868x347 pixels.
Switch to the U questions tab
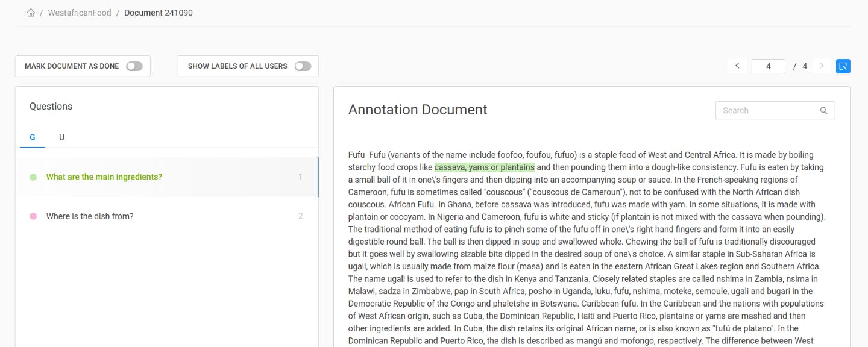coord(61,137)
